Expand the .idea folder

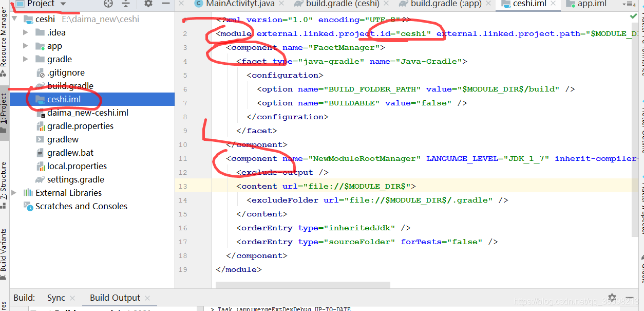click(x=26, y=32)
